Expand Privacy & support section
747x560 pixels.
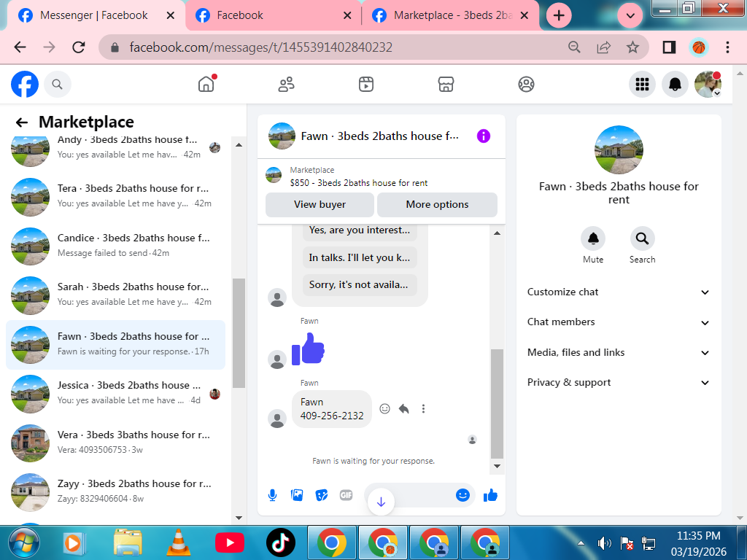click(619, 383)
